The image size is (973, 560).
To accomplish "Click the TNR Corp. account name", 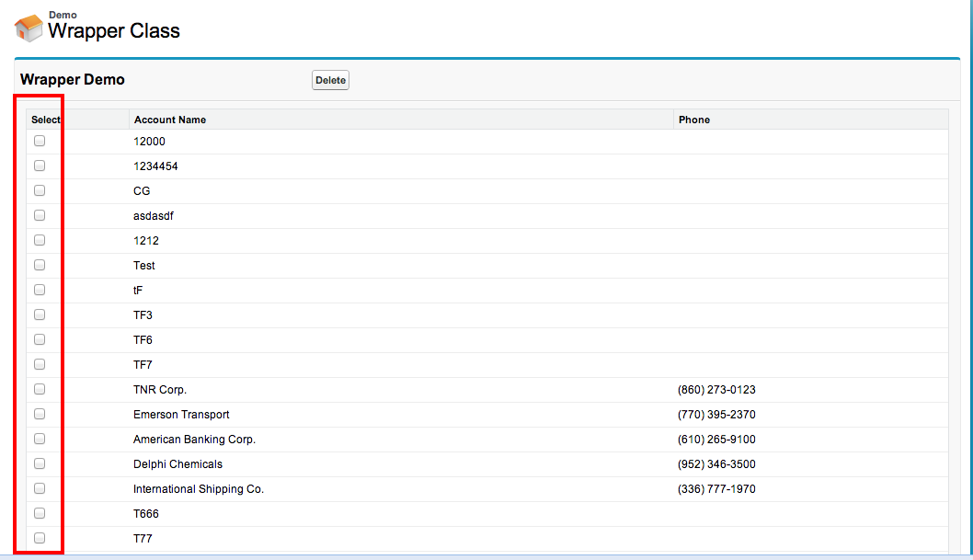I will click(160, 390).
